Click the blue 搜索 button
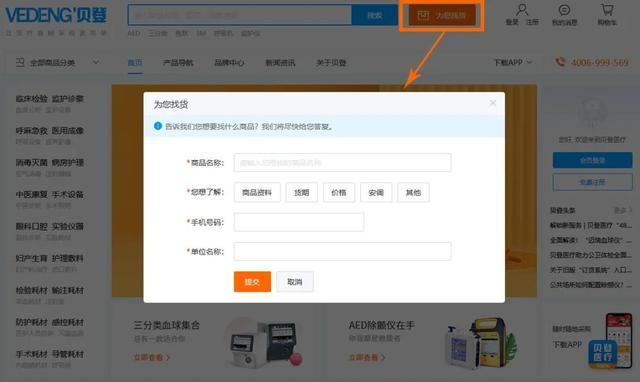The height and width of the screenshot is (382, 640). [x=374, y=15]
